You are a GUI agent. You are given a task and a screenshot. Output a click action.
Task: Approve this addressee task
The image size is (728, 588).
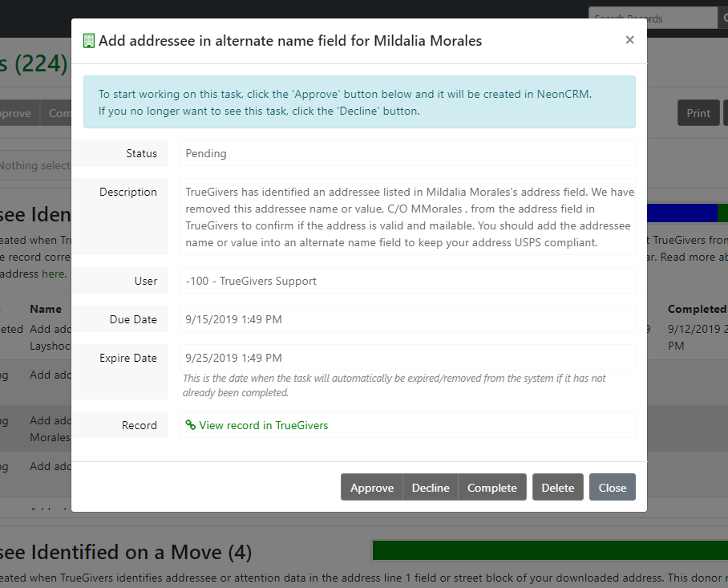(x=372, y=488)
